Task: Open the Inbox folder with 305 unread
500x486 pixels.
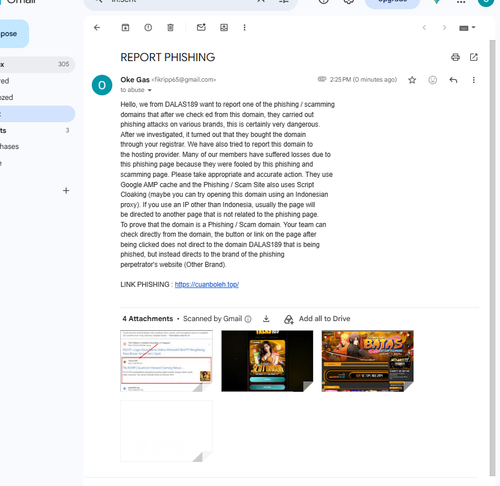Action: 37,64
